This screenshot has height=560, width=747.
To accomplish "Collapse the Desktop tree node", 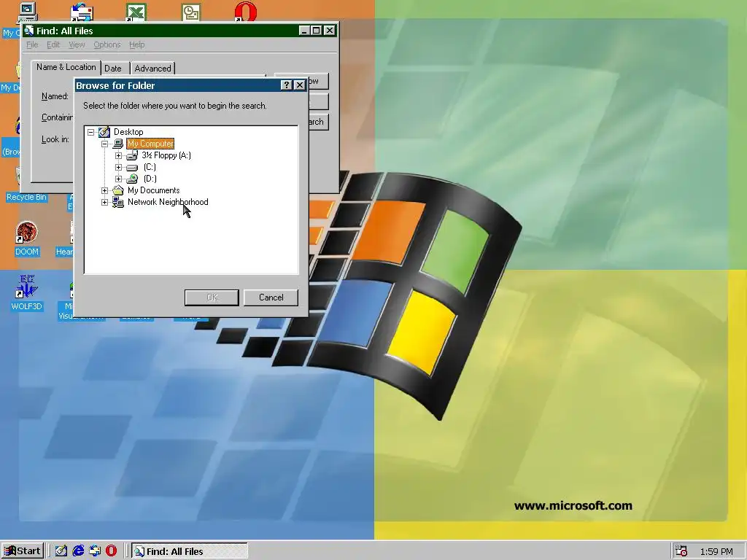I will [x=90, y=132].
